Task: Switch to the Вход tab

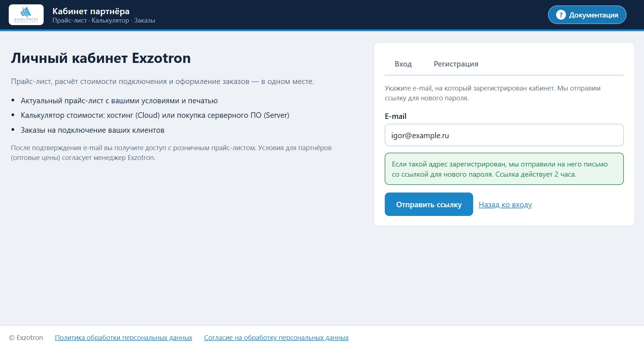Action: click(x=403, y=64)
